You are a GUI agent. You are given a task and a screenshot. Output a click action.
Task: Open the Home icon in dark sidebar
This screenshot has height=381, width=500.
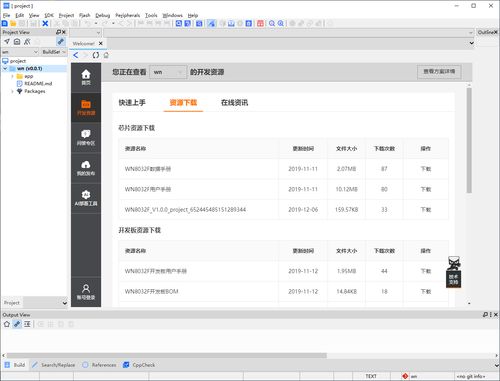(86, 77)
